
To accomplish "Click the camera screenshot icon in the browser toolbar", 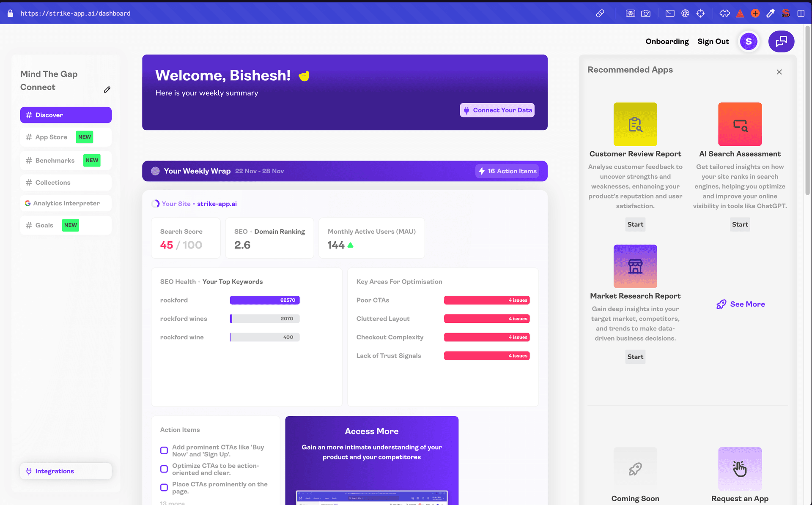I will click(645, 14).
